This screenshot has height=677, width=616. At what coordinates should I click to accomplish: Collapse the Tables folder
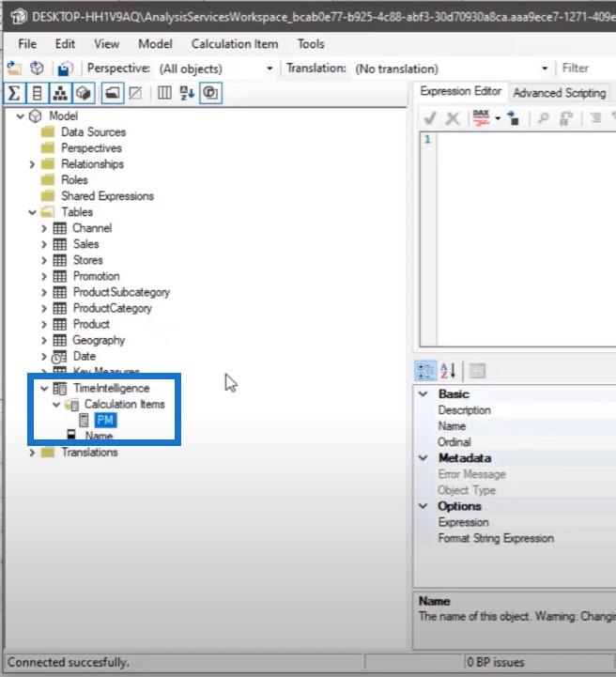[32, 212]
